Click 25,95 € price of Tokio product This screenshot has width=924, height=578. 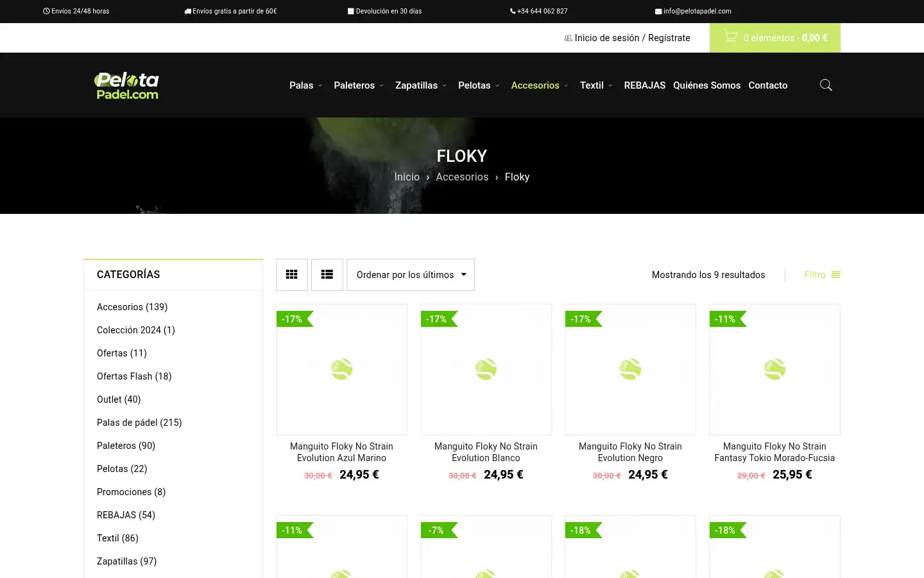(x=792, y=475)
